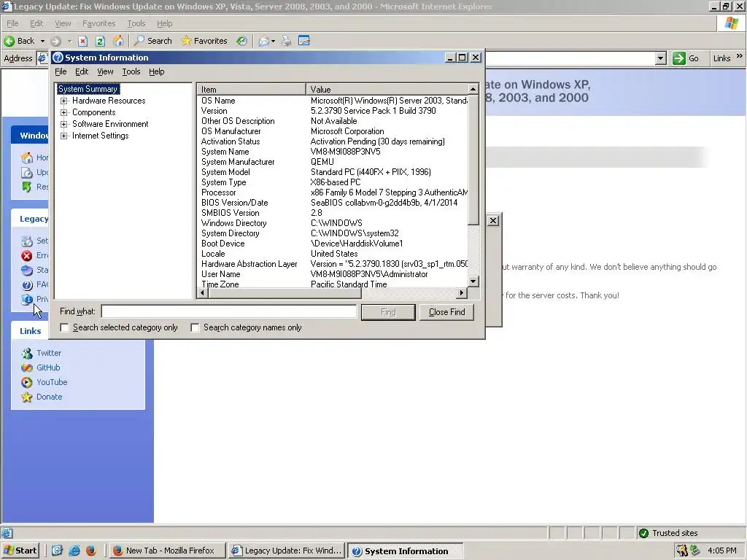Image resolution: width=747 pixels, height=560 pixels.
Task: Click the vertical scrollbar up arrow
Action: 473,89
